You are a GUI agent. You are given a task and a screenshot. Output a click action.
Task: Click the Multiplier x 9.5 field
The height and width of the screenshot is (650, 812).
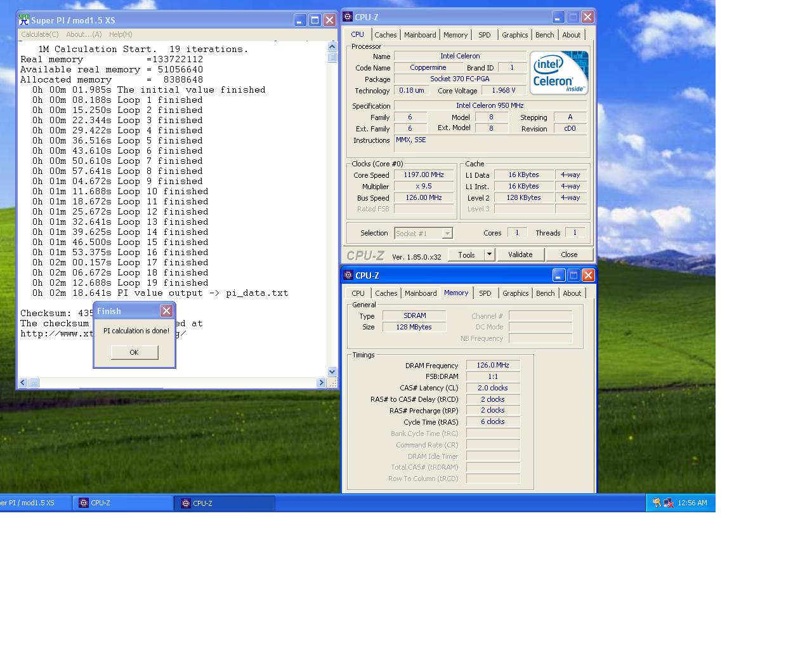coord(424,186)
